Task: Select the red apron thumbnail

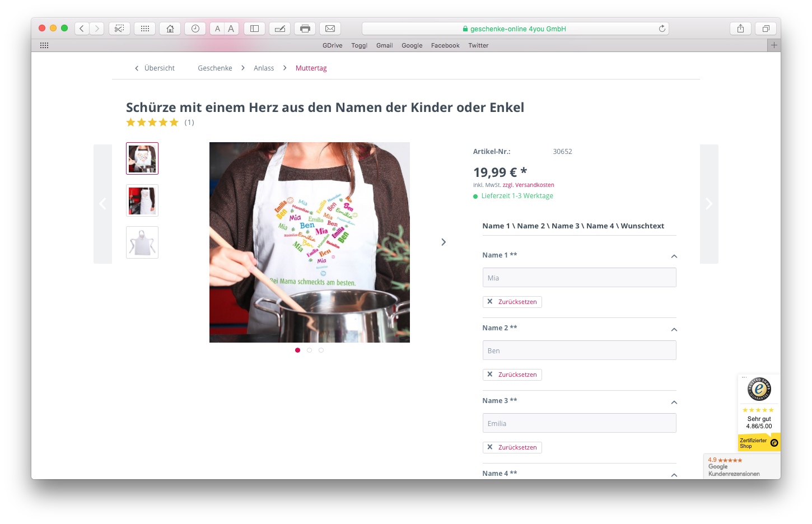Action: [142, 200]
